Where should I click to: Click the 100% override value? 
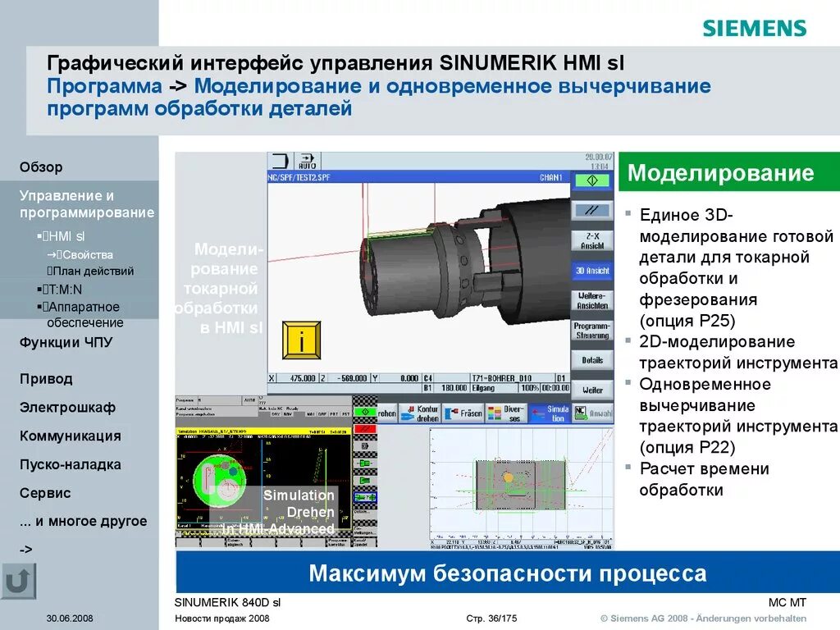tap(530, 388)
